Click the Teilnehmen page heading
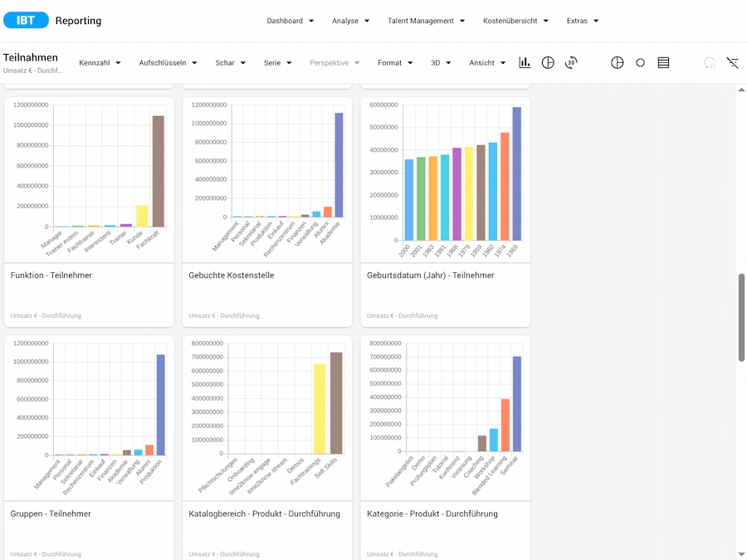The image size is (747, 560). 31,57
